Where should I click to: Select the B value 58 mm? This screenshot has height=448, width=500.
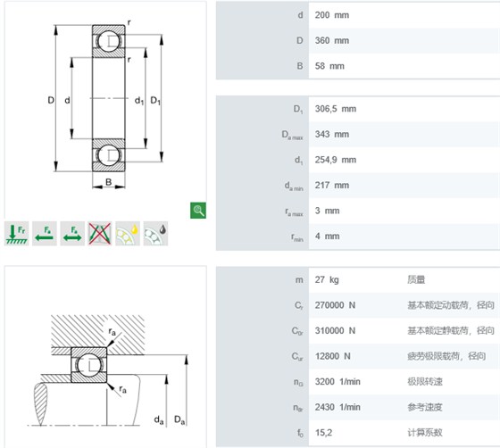329,66
